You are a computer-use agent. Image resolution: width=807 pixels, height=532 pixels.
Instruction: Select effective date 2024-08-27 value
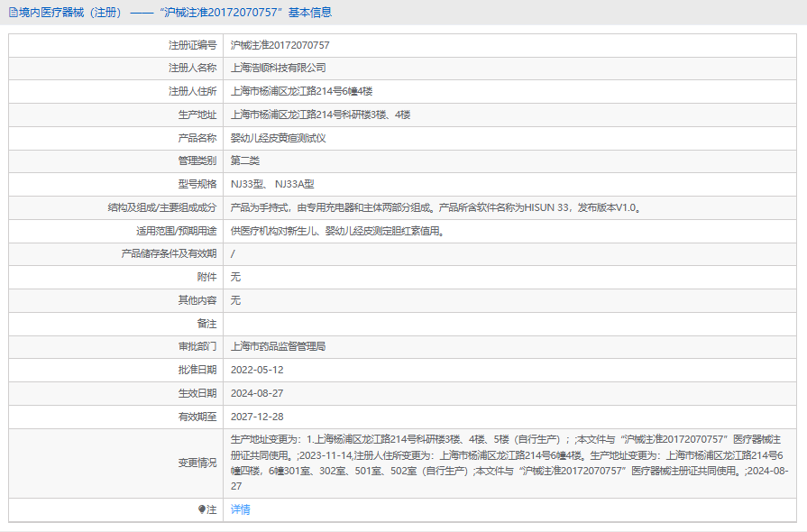coord(257,393)
